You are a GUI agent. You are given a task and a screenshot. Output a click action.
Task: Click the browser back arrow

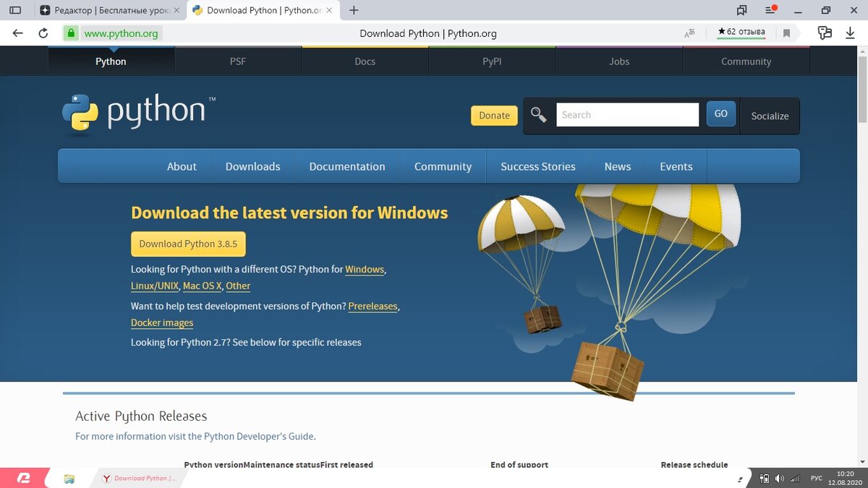pyautogui.click(x=17, y=33)
